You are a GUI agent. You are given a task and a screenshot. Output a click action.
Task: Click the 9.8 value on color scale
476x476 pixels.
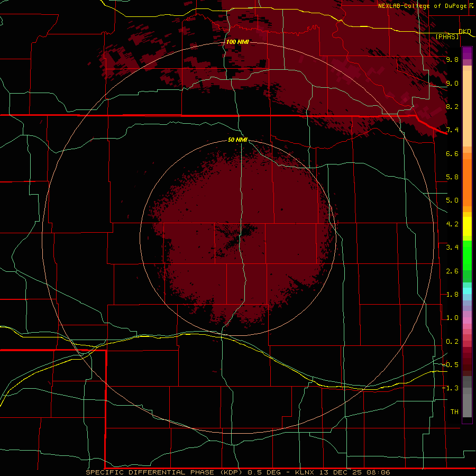452,59
